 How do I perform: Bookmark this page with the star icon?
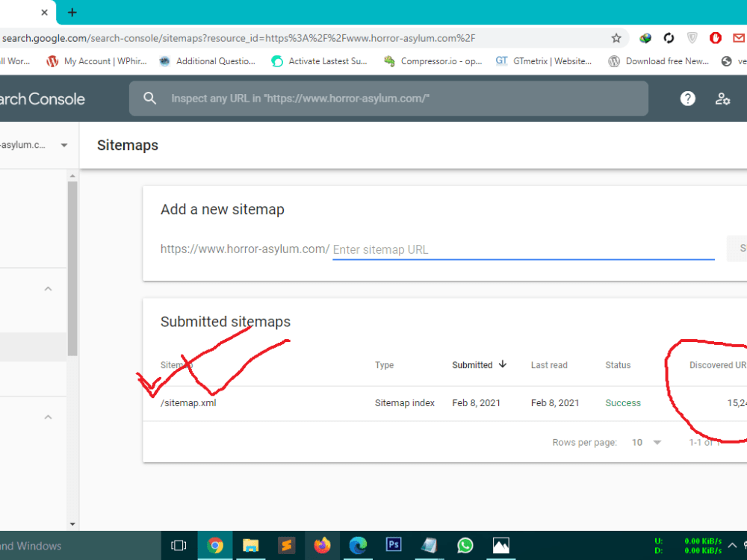(616, 38)
